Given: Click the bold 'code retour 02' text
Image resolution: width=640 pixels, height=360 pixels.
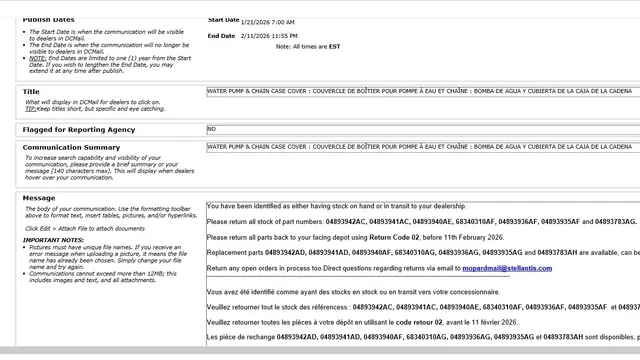Looking at the screenshot, I should point(419,322).
